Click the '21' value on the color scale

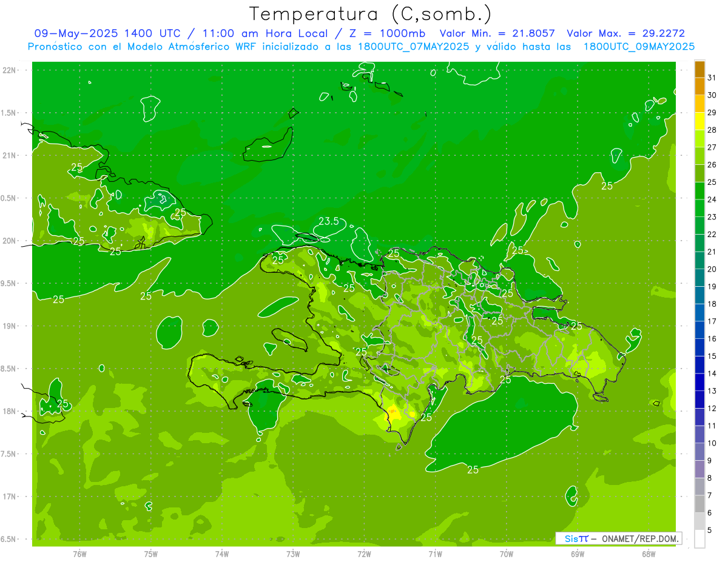(712, 252)
